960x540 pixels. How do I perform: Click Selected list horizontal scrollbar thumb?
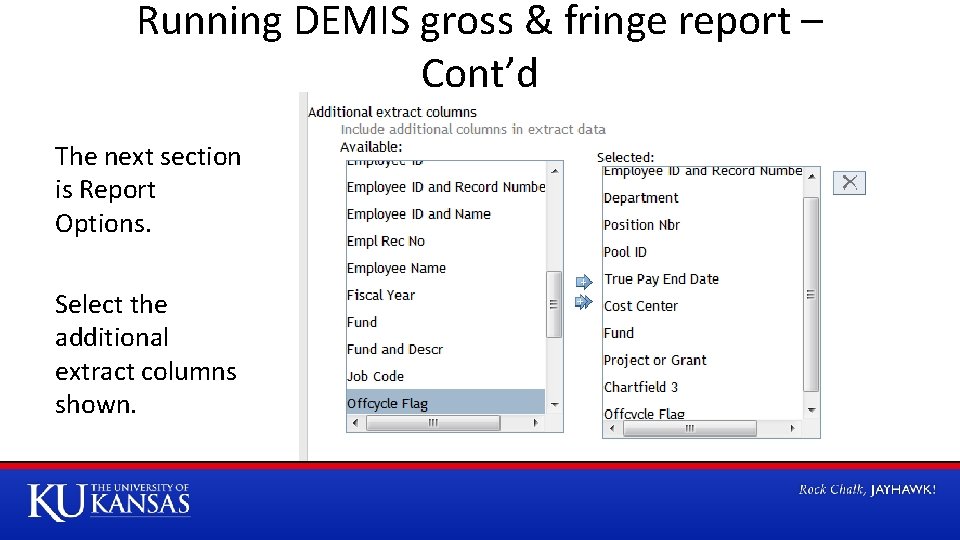tap(689, 429)
